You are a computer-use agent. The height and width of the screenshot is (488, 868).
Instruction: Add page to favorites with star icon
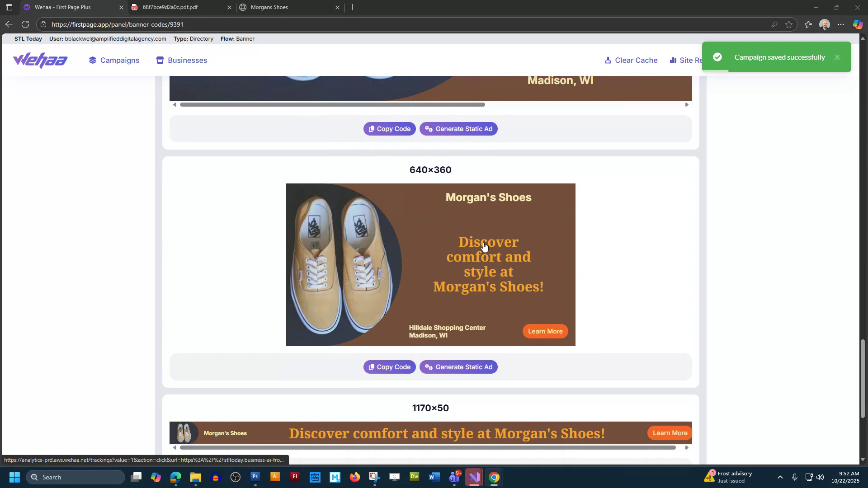789,24
